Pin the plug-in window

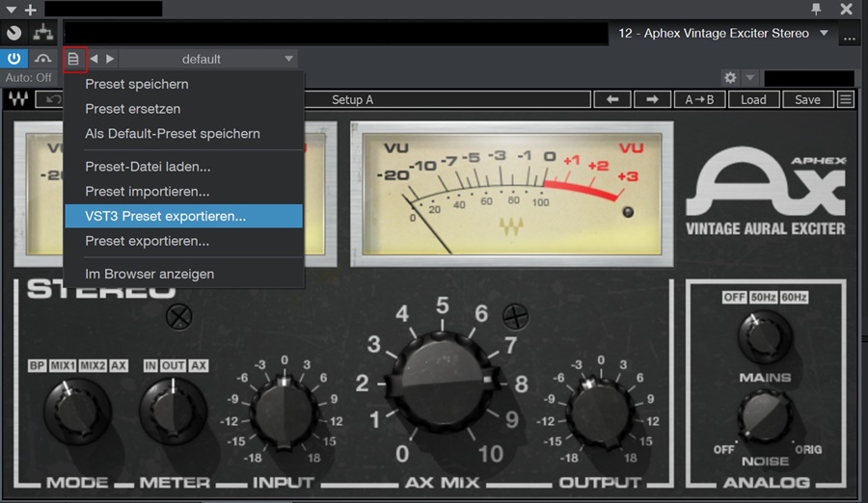click(x=816, y=9)
